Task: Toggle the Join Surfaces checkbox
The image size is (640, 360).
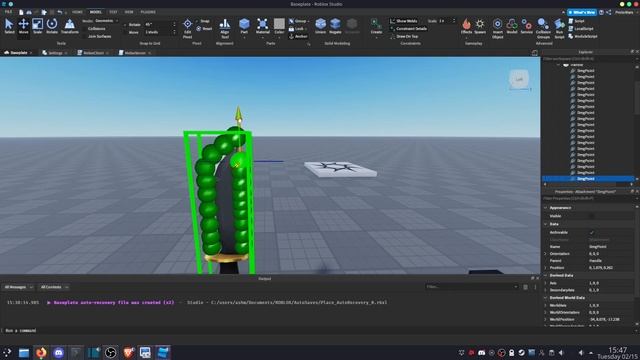Action: click(85, 36)
